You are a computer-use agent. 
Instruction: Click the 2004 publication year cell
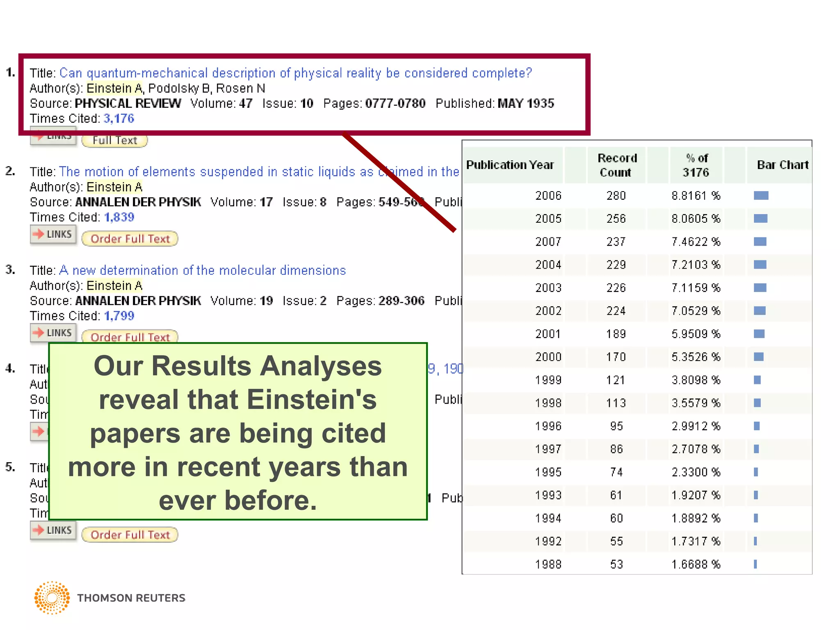point(548,265)
